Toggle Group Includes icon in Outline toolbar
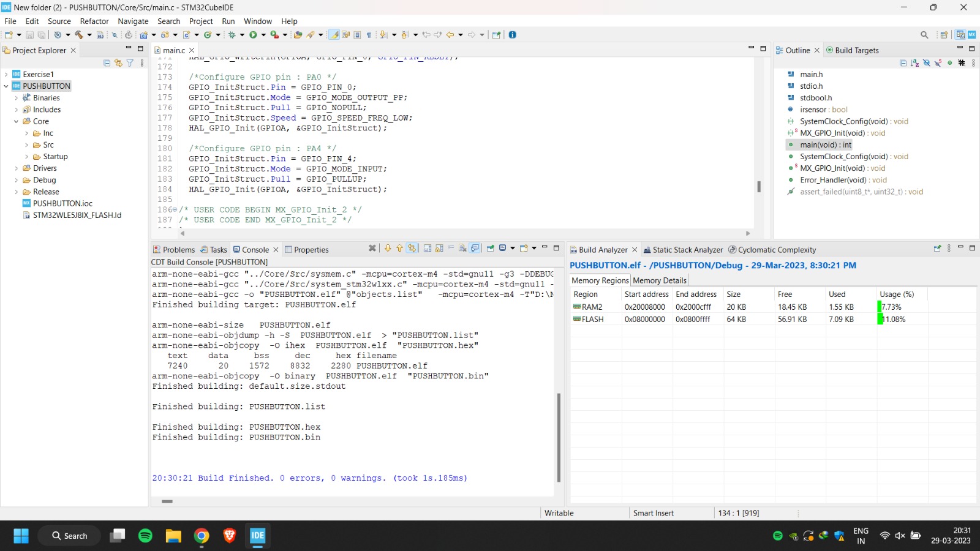980x551 pixels. tap(962, 63)
